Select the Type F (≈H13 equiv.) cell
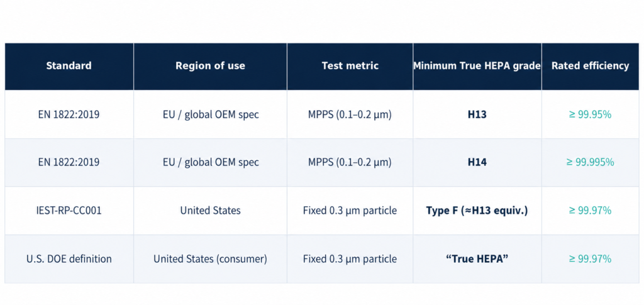644x305 pixels. click(477, 211)
